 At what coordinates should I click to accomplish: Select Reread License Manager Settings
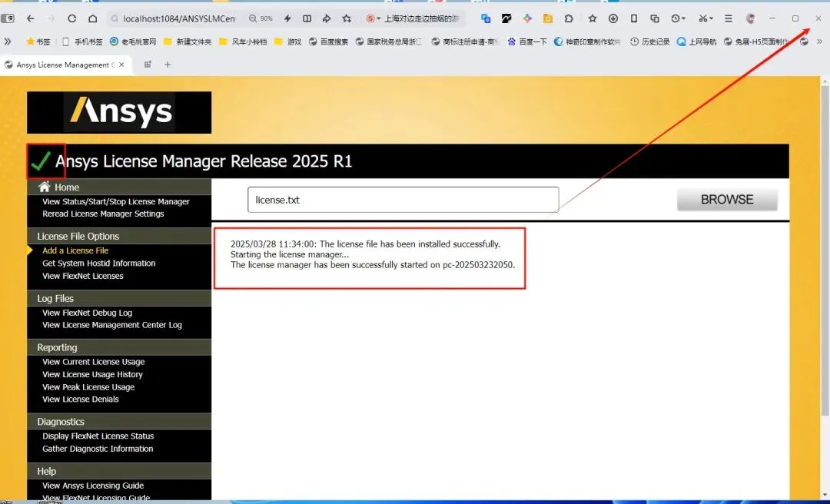(x=103, y=214)
